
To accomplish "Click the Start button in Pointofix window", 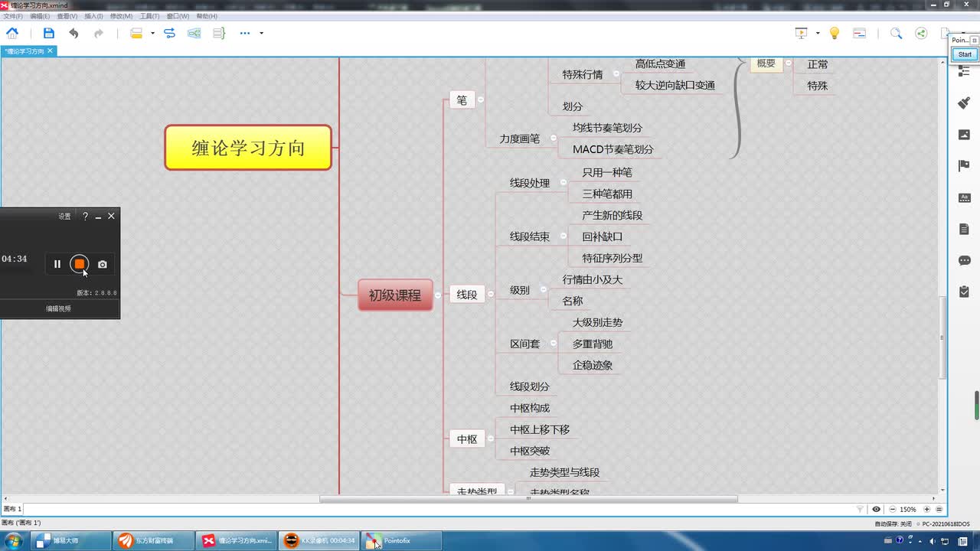I will click(965, 54).
